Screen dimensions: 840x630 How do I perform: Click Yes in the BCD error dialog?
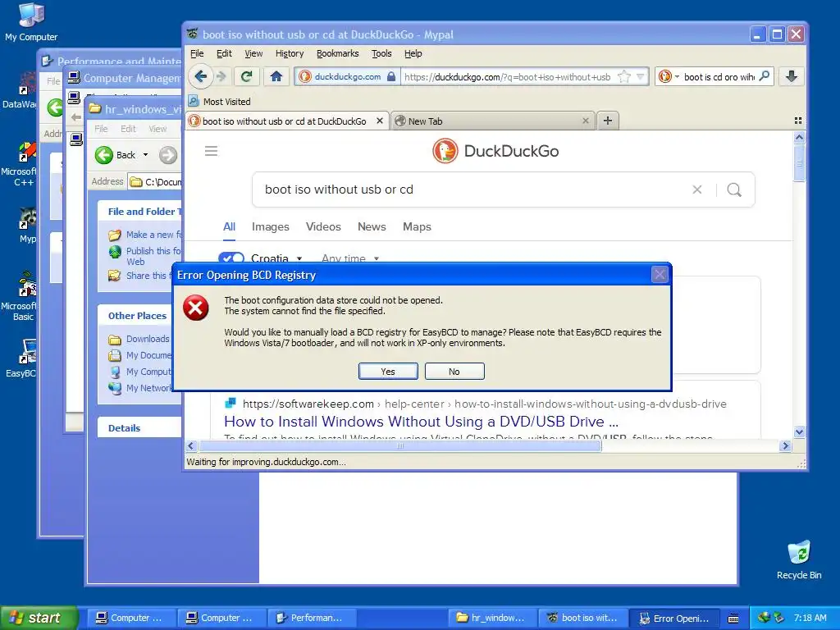point(388,372)
